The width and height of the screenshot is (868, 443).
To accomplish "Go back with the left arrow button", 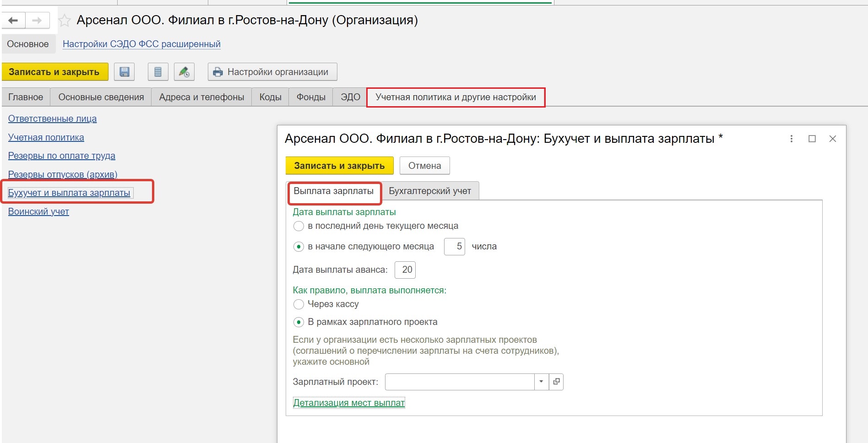I will tap(13, 21).
